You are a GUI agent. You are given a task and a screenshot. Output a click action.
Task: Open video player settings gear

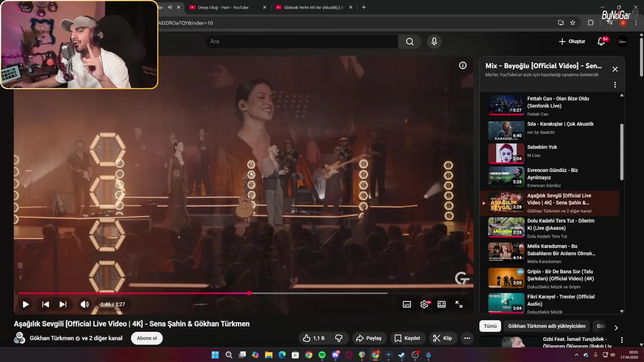pyautogui.click(x=424, y=304)
